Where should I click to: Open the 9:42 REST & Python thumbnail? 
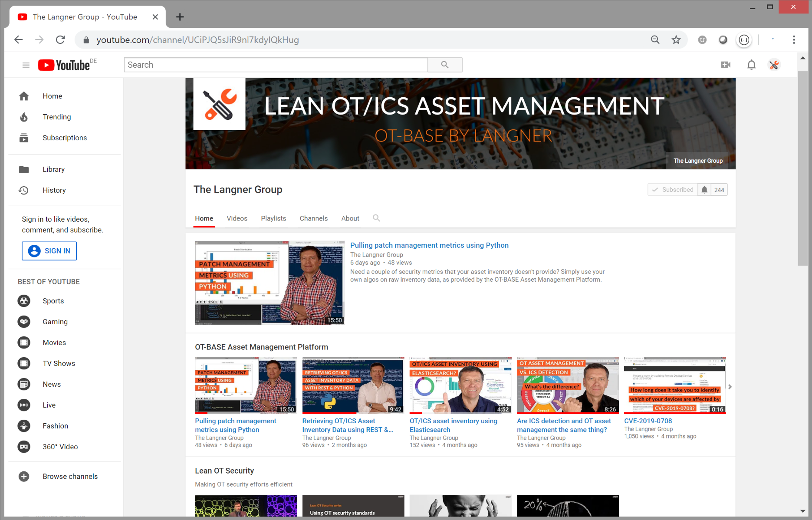click(x=353, y=385)
